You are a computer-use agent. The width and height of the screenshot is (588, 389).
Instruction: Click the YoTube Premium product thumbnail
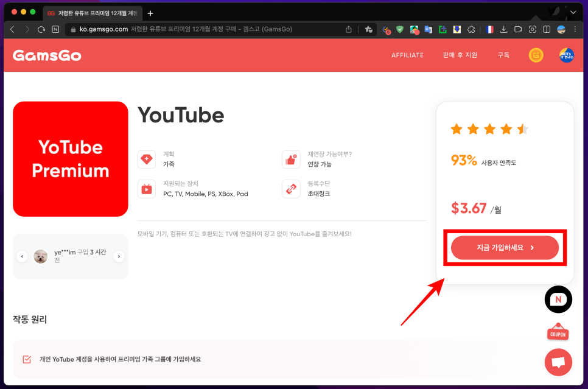pos(71,159)
